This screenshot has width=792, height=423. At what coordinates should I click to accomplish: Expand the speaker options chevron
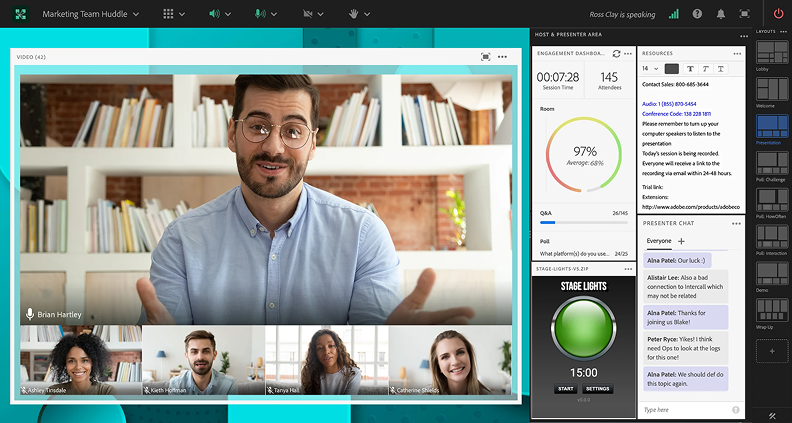pos(228,15)
